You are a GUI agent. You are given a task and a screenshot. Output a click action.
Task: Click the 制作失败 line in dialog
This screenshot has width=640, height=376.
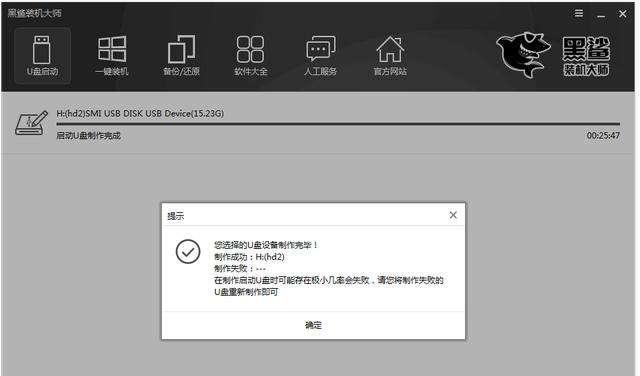(240, 268)
